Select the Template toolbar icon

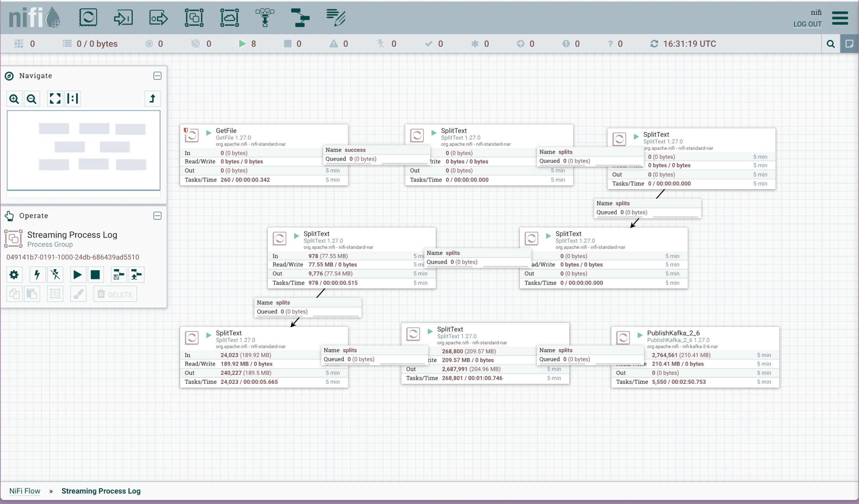pyautogui.click(x=300, y=17)
